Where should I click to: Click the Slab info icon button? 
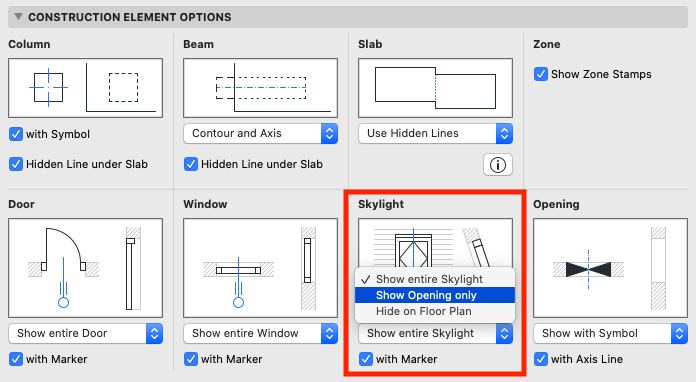tap(498, 165)
